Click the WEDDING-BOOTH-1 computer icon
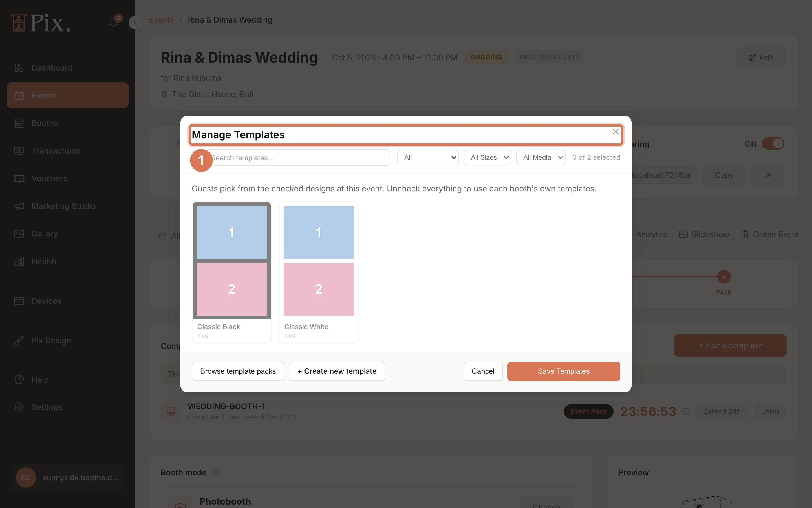Viewport: 812px width, 508px height. pos(171,411)
